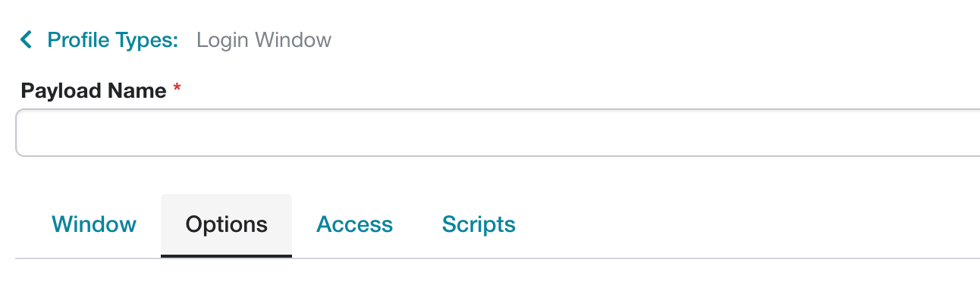980x288 pixels.
Task: Switch to the Window tab
Action: click(94, 224)
